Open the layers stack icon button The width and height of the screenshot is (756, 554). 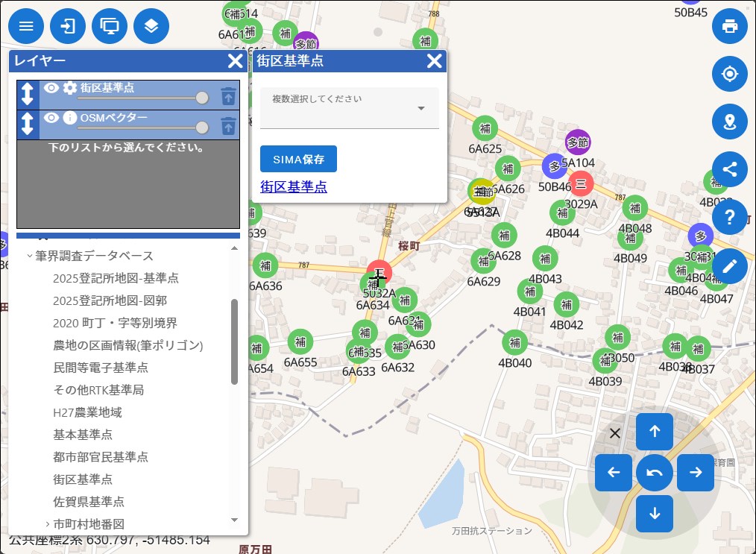coord(151,27)
